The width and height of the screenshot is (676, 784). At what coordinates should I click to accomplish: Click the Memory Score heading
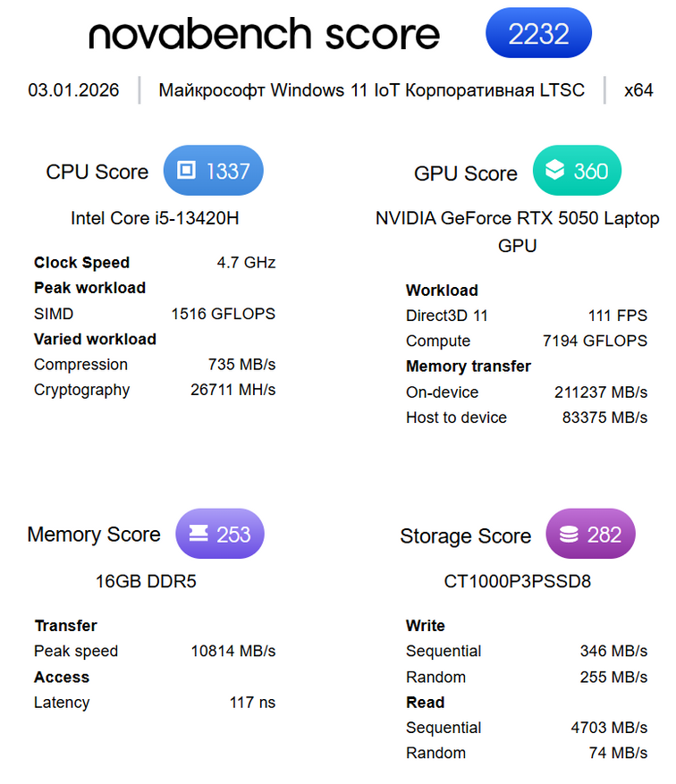94,535
